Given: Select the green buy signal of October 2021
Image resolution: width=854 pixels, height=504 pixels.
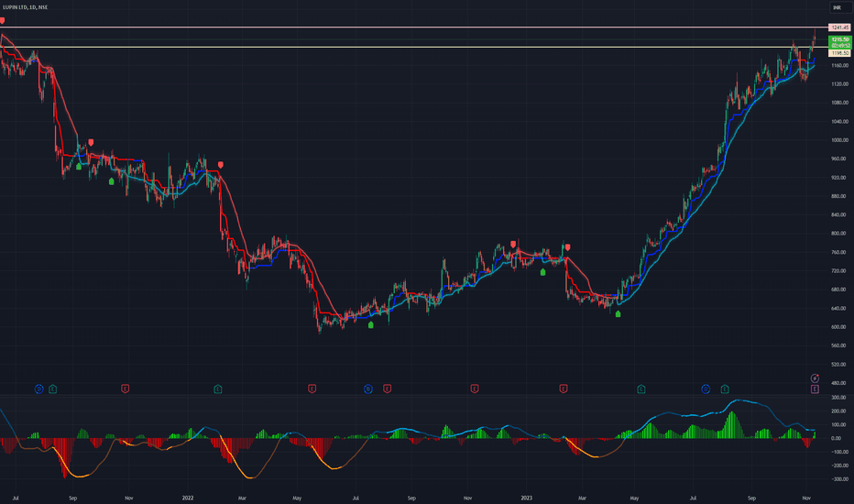Looking at the screenshot, I should 112,181.
